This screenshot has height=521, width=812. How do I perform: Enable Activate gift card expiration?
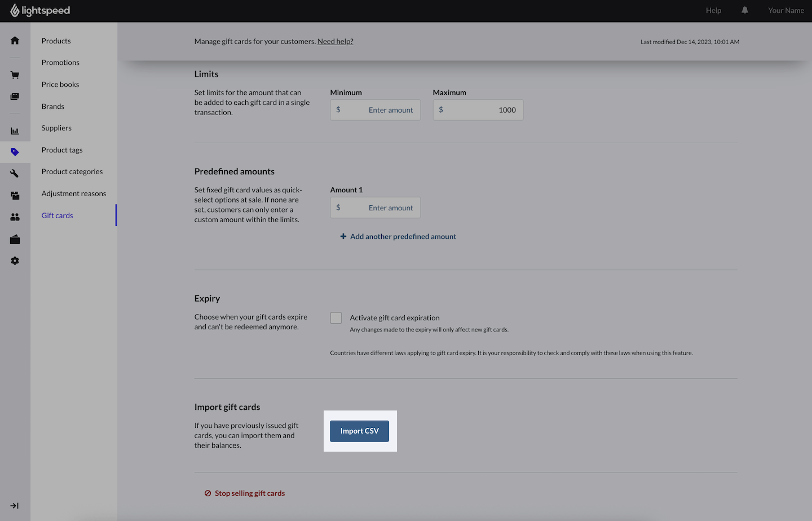[x=336, y=317]
